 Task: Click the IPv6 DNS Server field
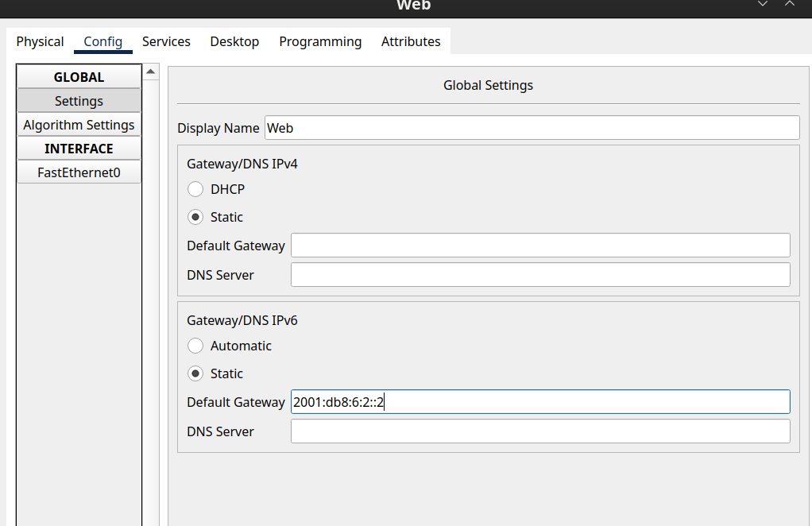click(x=540, y=431)
